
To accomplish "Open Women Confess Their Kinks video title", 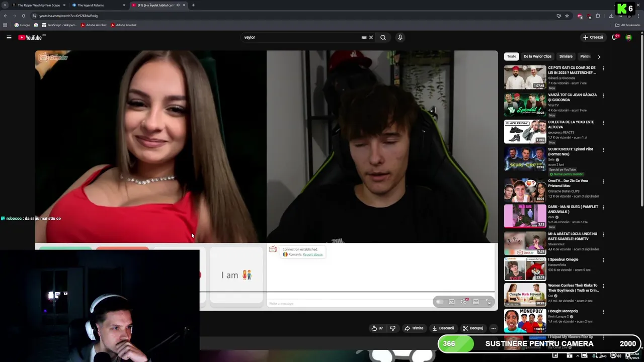I will click(x=573, y=288).
